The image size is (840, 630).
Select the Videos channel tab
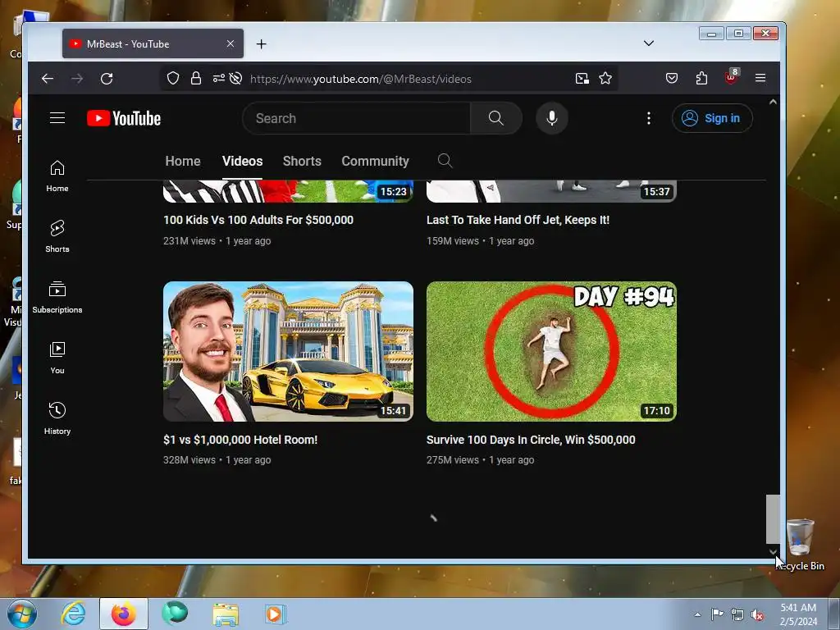242,162
